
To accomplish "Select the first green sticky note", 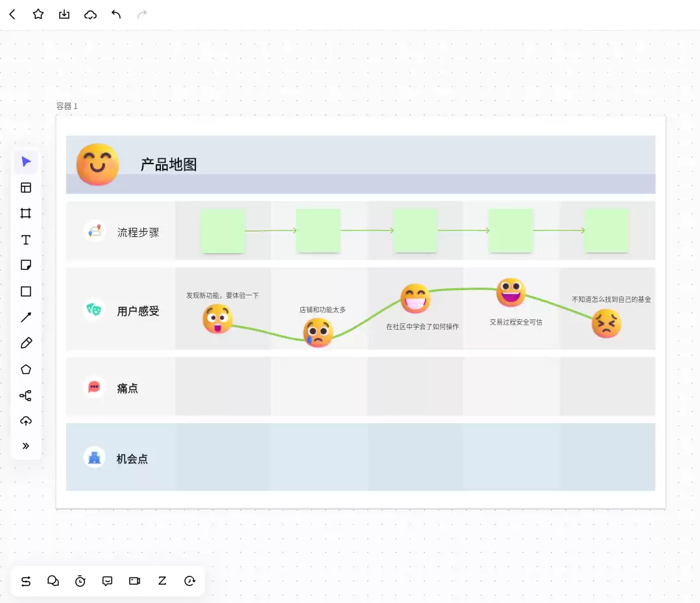I will pos(223,230).
